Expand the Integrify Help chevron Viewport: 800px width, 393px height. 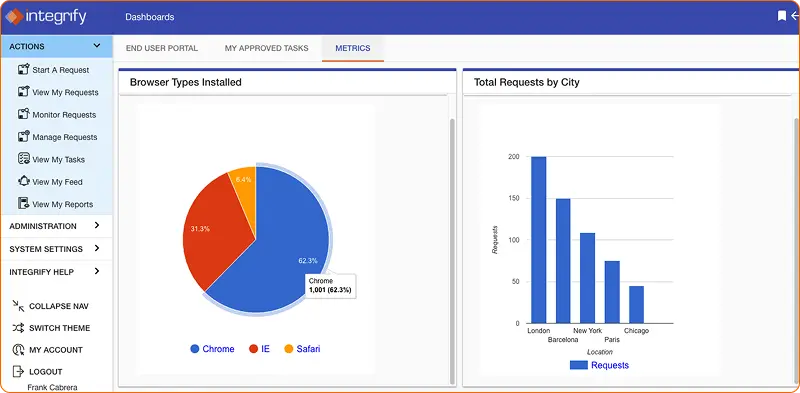tap(97, 271)
